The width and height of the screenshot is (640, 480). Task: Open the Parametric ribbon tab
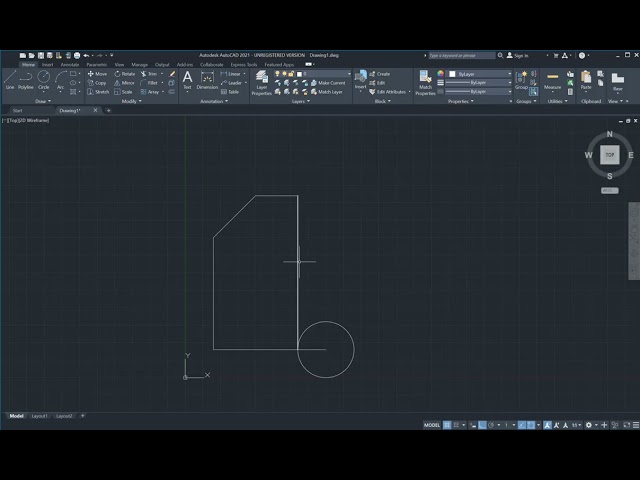pyautogui.click(x=97, y=64)
